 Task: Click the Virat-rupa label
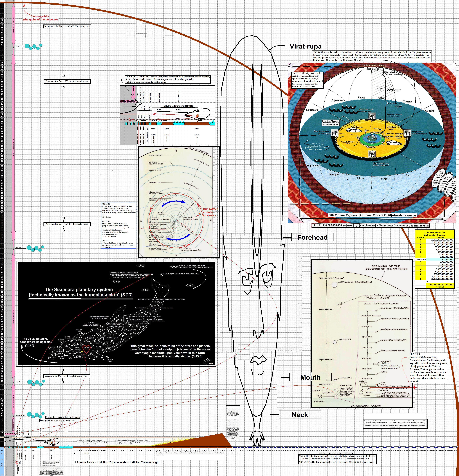[305, 46]
